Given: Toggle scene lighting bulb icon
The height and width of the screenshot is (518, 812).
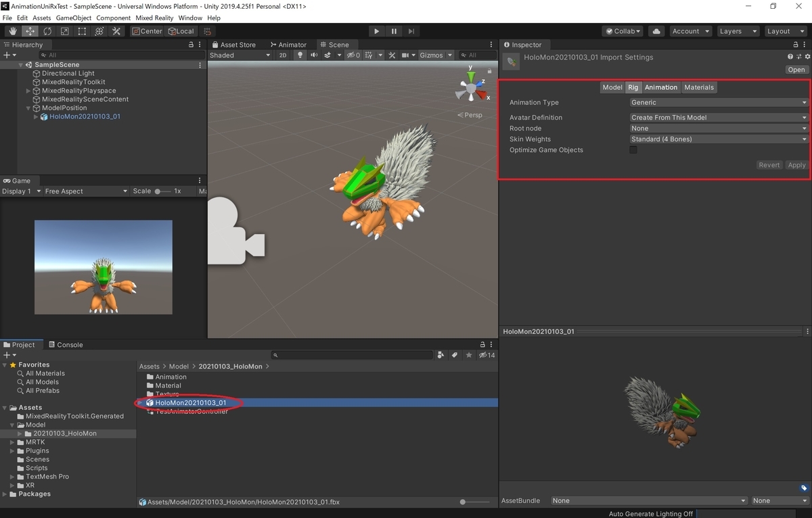Looking at the screenshot, I should [x=300, y=55].
